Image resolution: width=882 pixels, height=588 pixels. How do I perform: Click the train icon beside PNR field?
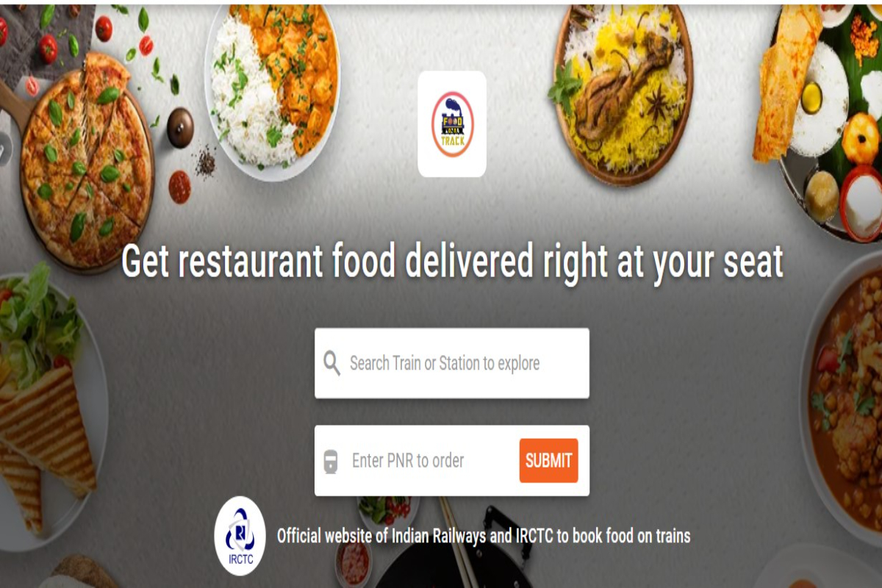point(331,462)
